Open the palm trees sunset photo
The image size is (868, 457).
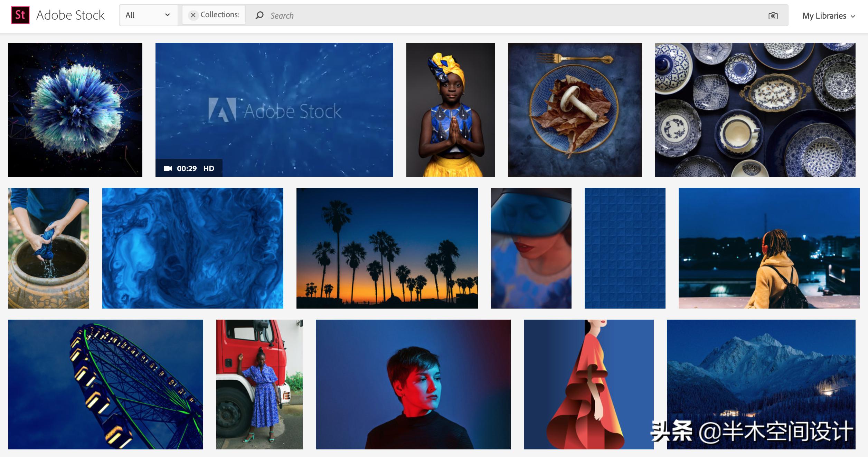(x=387, y=248)
